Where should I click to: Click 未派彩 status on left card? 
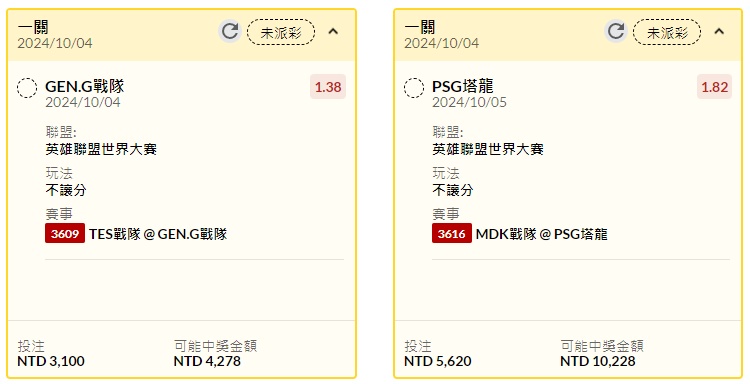(281, 33)
